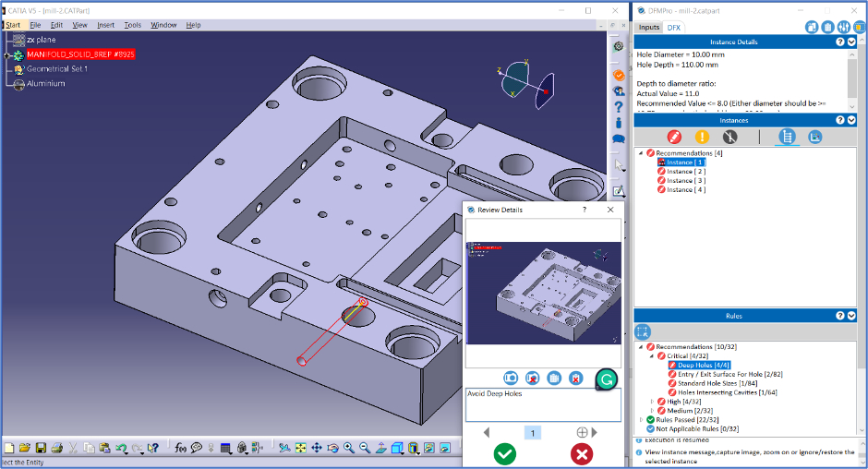Select the Pan tool icon

[x=317, y=448]
